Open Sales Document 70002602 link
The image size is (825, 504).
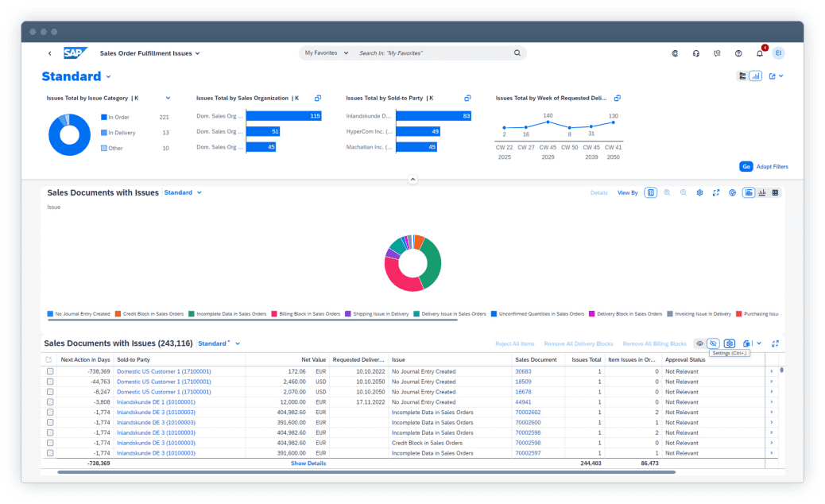528,413
